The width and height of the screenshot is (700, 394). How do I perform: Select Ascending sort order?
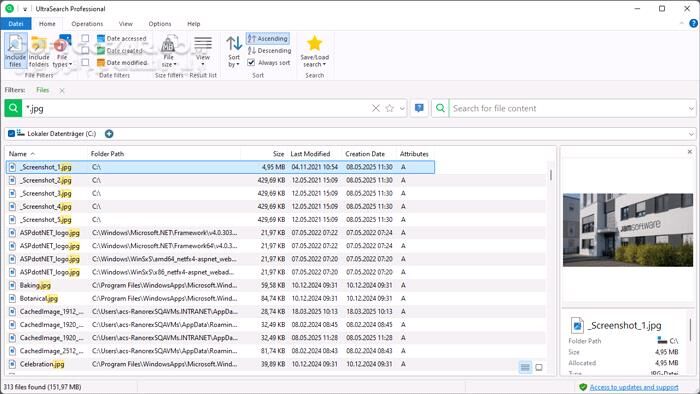click(x=268, y=38)
